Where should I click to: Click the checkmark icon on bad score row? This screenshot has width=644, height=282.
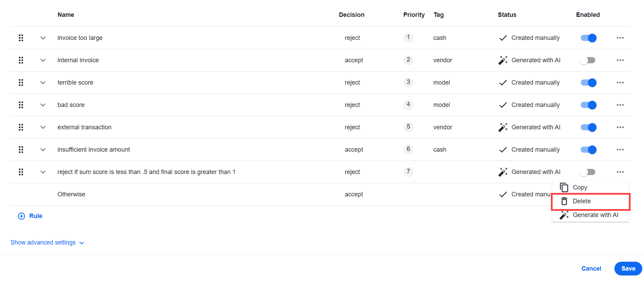pos(503,105)
